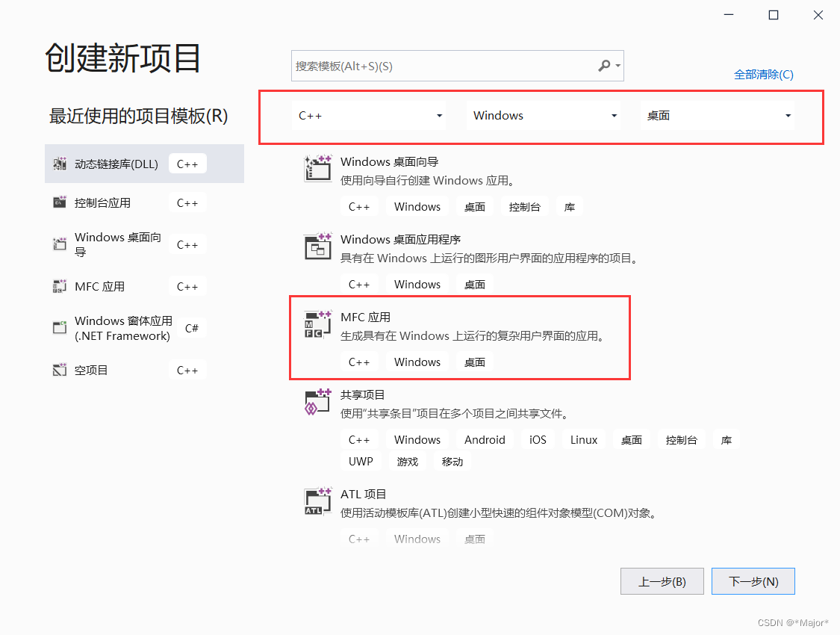Click the MFC 应用 icon in recent templates
Screen dimensions: 840x635
pyautogui.click(x=60, y=286)
